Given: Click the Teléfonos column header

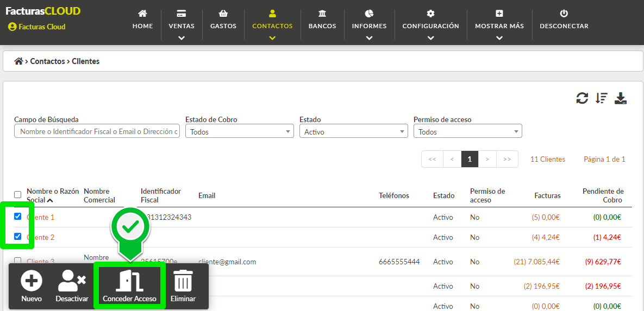Looking at the screenshot, I should tap(394, 196).
